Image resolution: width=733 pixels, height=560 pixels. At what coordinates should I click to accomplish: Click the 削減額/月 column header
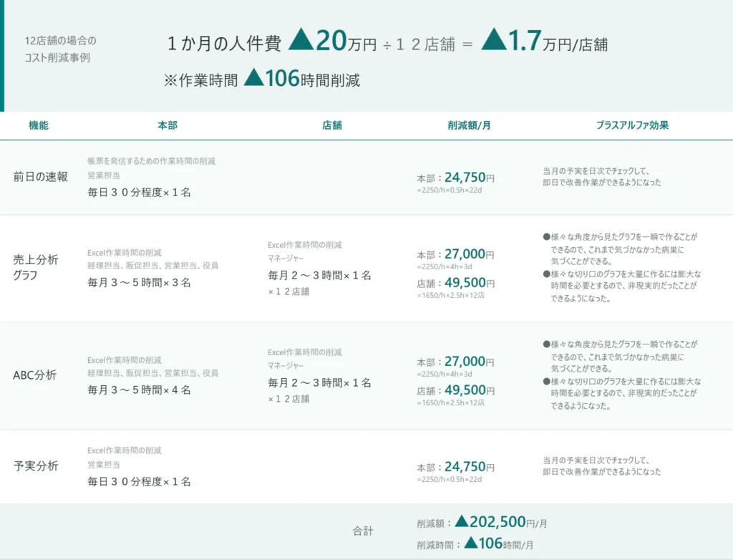click(470, 125)
